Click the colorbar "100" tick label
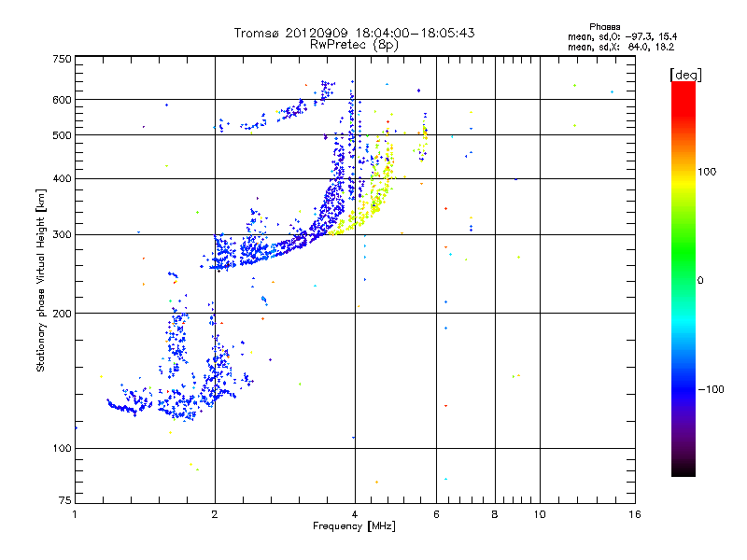Screen dimensions: 747x560 pyautogui.click(x=707, y=172)
